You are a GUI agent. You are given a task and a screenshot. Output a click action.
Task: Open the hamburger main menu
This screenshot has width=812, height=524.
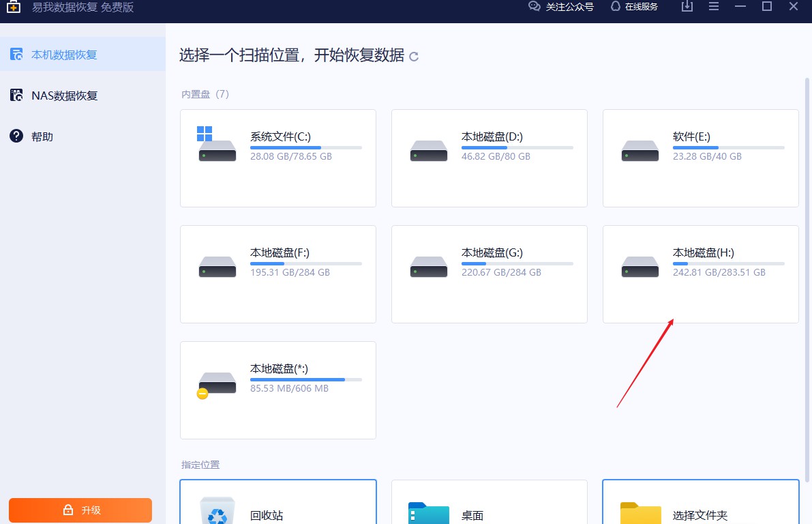pyautogui.click(x=713, y=6)
